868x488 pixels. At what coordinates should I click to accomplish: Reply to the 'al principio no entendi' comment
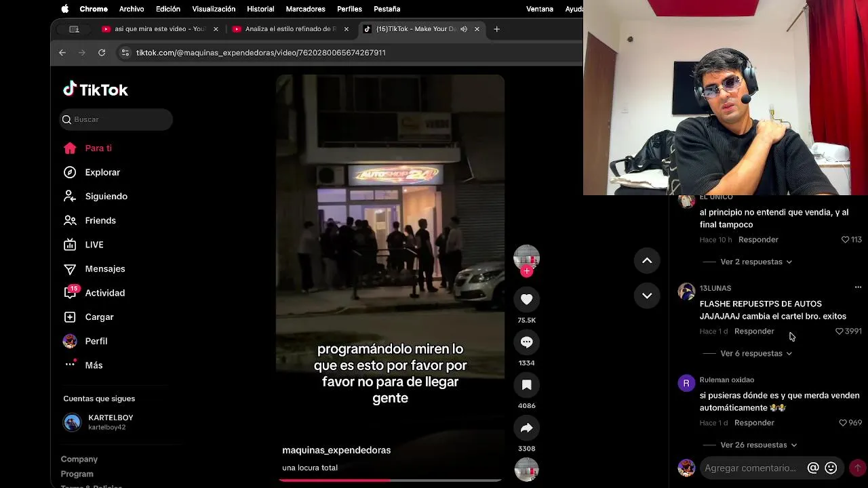click(x=758, y=240)
